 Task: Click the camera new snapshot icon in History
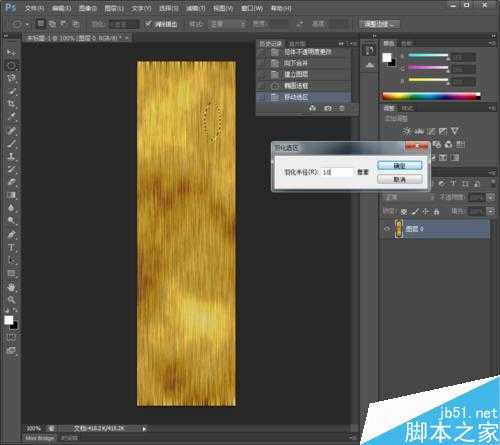click(x=328, y=108)
